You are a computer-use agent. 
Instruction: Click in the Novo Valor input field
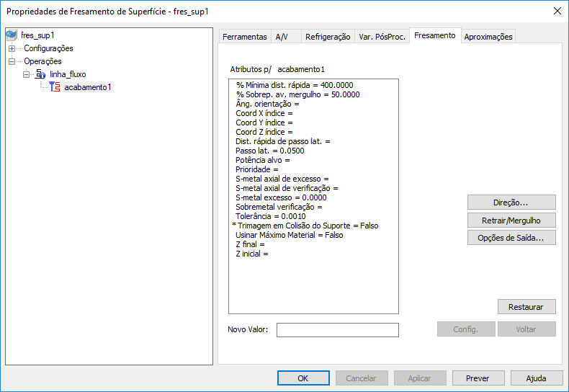(338, 330)
